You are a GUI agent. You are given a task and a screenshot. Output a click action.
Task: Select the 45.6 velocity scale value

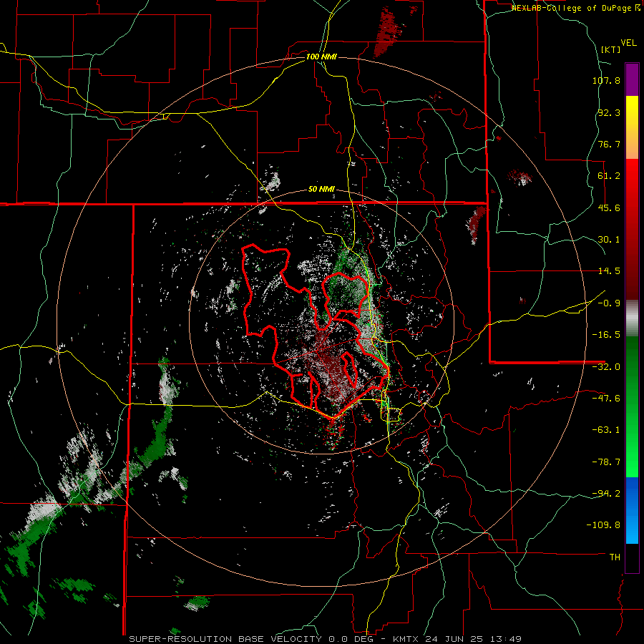609,208
